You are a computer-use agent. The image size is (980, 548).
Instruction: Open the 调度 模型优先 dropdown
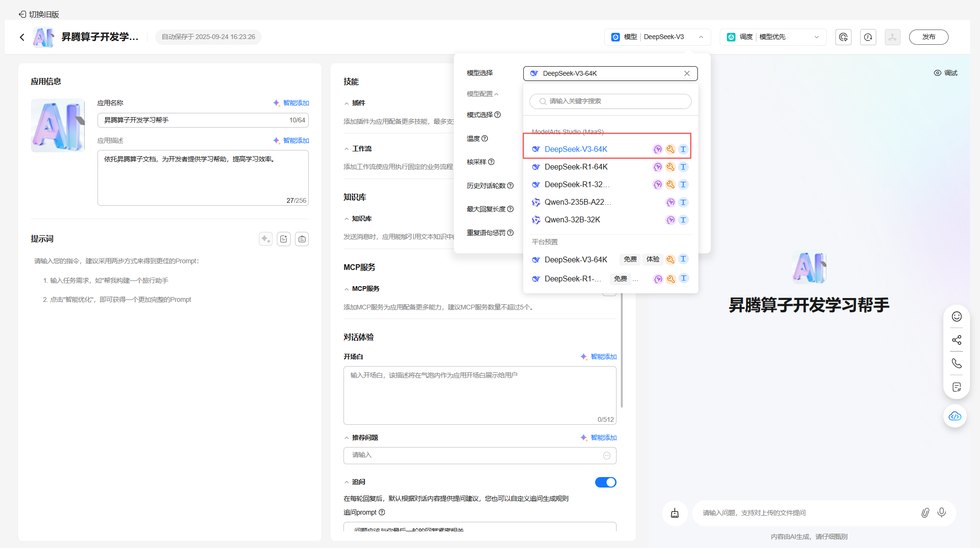pyautogui.click(x=773, y=37)
